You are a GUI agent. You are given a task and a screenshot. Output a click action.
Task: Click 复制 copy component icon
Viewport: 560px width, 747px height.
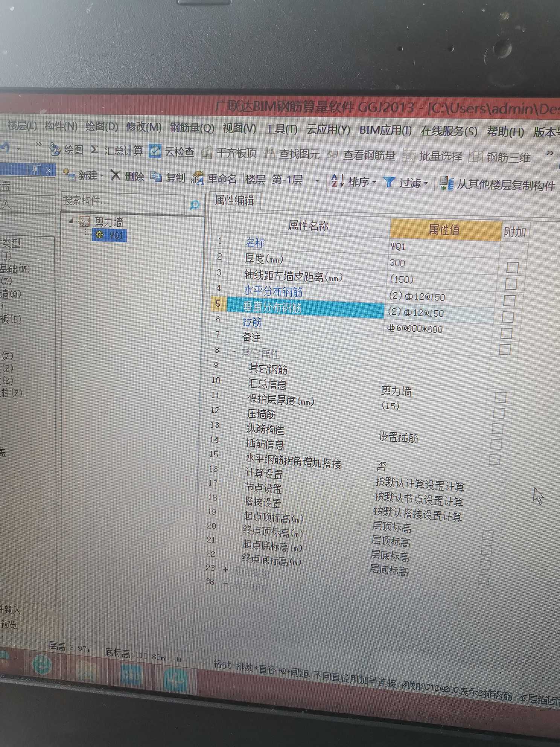[x=156, y=176]
